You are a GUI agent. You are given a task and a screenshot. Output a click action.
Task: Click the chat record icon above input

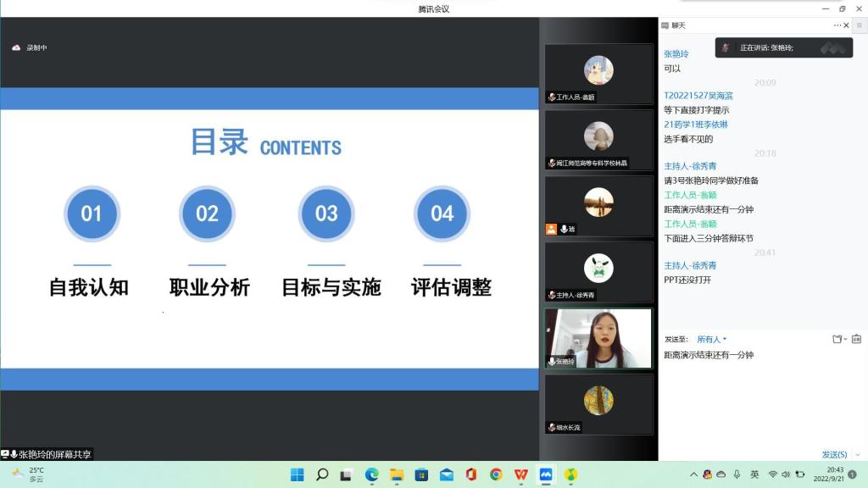tap(857, 339)
